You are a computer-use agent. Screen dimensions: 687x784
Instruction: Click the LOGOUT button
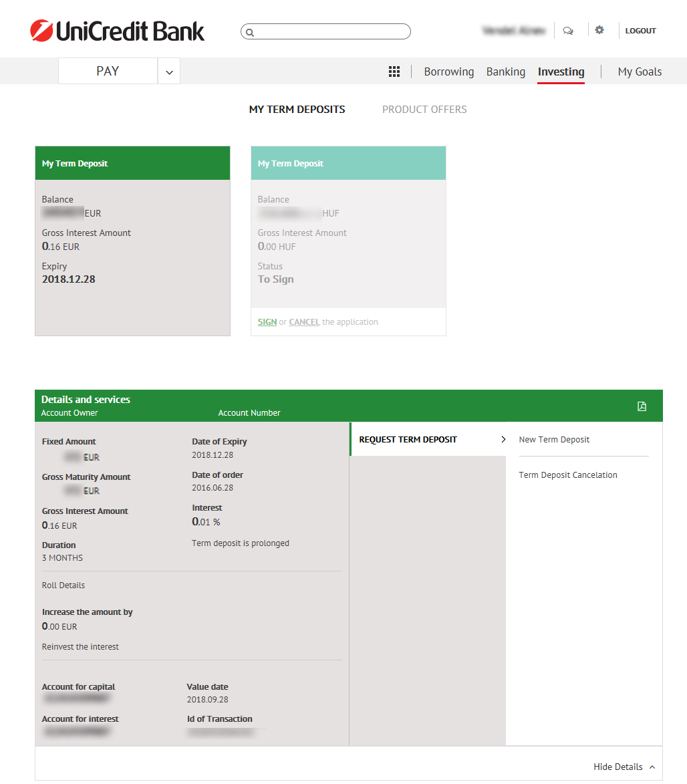(640, 31)
